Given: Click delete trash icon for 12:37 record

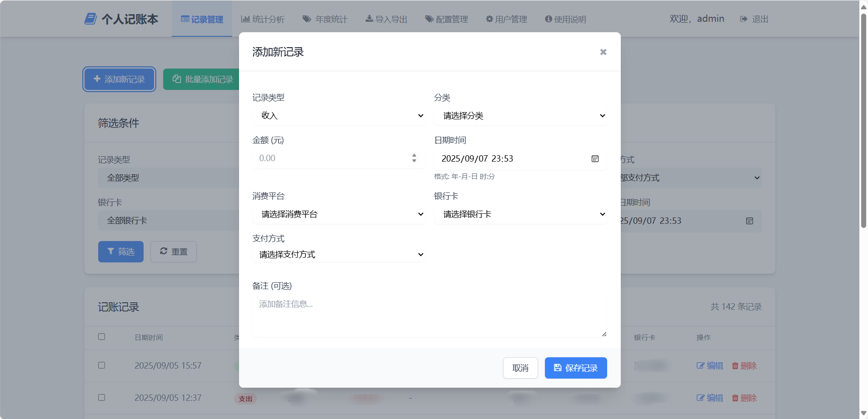Looking at the screenshot, I should 735,398.
